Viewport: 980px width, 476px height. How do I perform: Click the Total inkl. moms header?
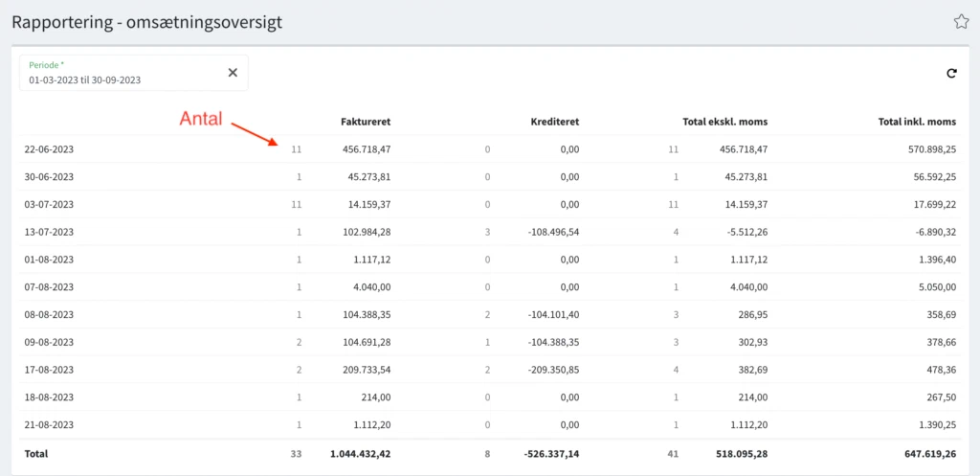917,122
